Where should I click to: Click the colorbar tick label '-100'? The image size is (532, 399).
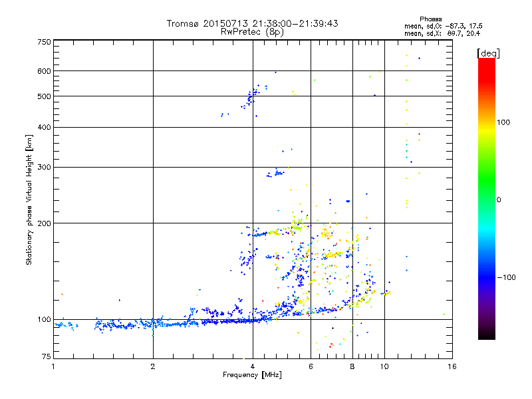(x=506, y=277)
